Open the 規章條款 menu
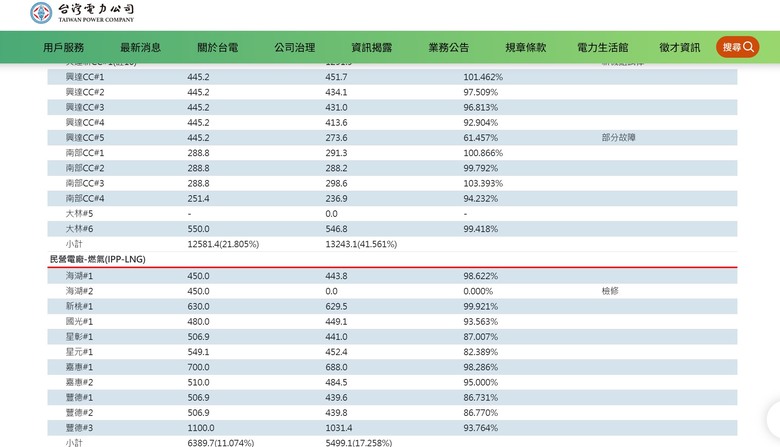The image size is (780, 447). click(x=526, y=47)
